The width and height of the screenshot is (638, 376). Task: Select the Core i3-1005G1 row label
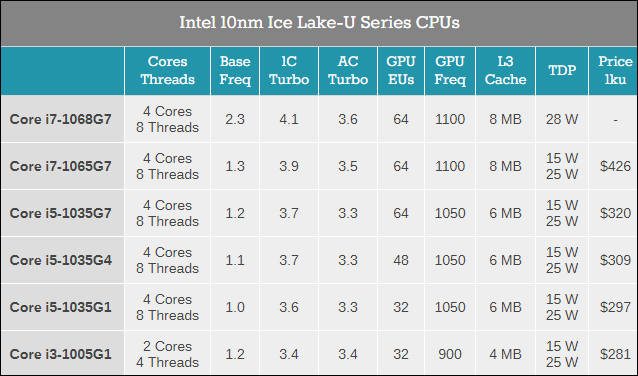[x=61, y=354]
